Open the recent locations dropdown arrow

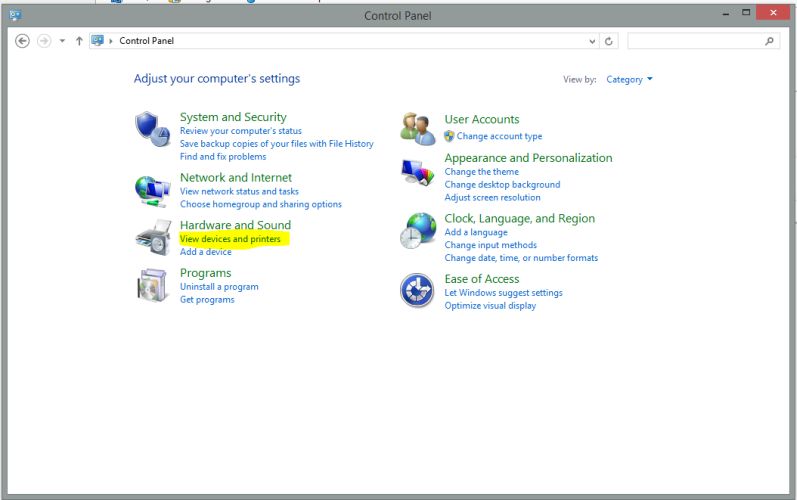point(62,41)
